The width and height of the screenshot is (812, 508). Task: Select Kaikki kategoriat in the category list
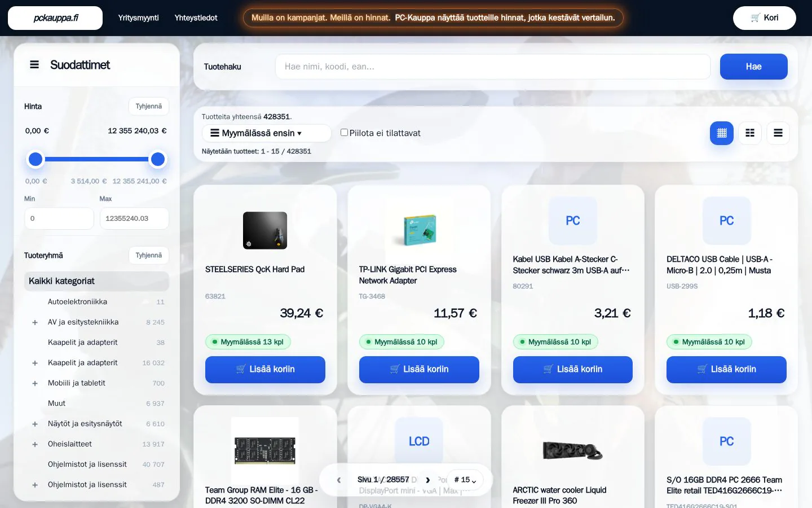pos(96,281)
